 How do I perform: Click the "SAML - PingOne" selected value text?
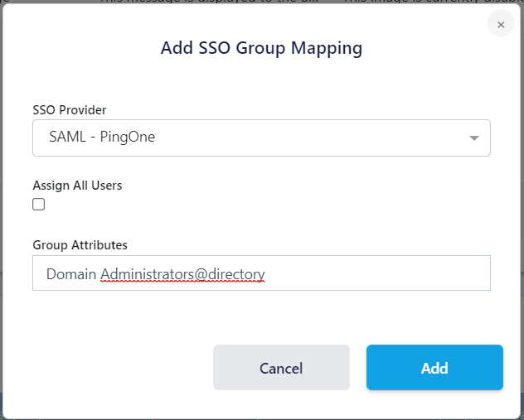coord(102,138)
